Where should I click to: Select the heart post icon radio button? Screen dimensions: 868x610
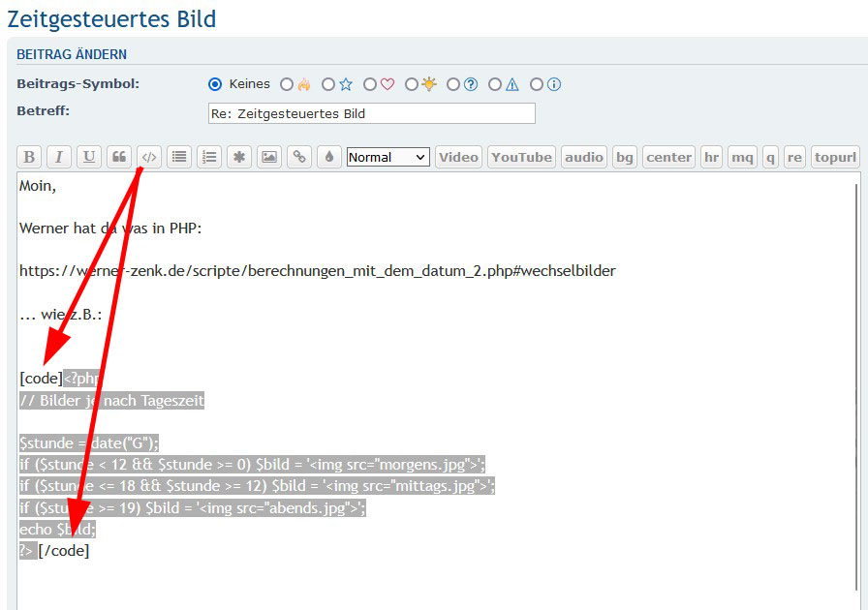tap(370, 84)
